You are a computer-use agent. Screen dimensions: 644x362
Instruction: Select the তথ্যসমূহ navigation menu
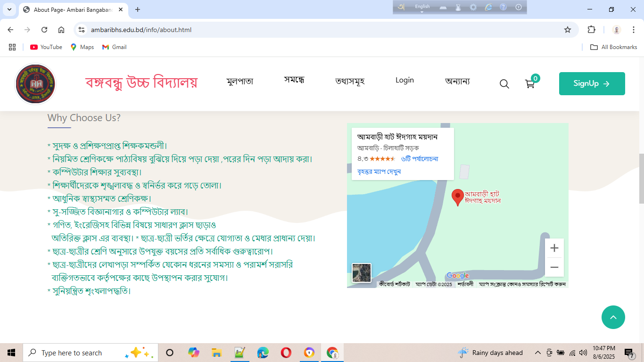350,81
